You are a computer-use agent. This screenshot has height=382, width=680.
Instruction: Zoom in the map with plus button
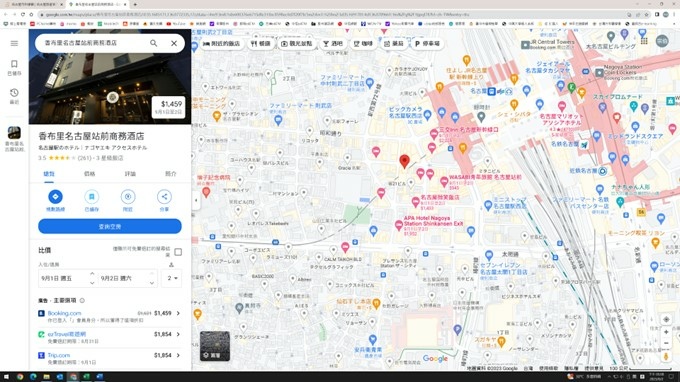point(666,332)
